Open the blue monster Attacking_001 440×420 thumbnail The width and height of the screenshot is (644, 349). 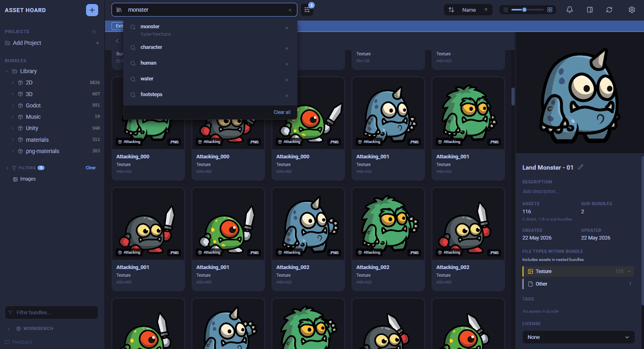pyautogui.click(x=388, y=113)
